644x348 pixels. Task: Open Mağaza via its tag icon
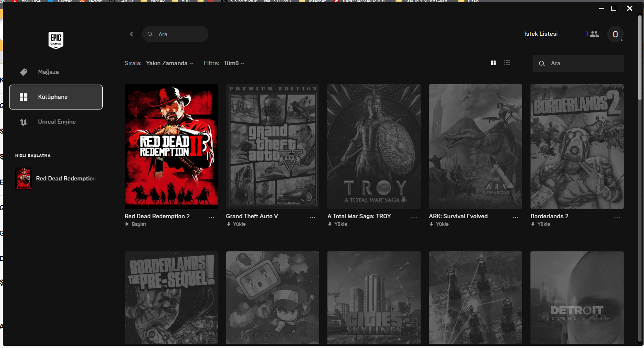pyautogui.click(x=24, y=72)
